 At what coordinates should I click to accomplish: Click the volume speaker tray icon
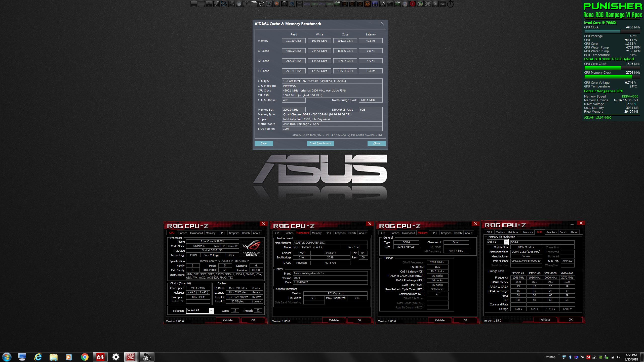[618, 357]
